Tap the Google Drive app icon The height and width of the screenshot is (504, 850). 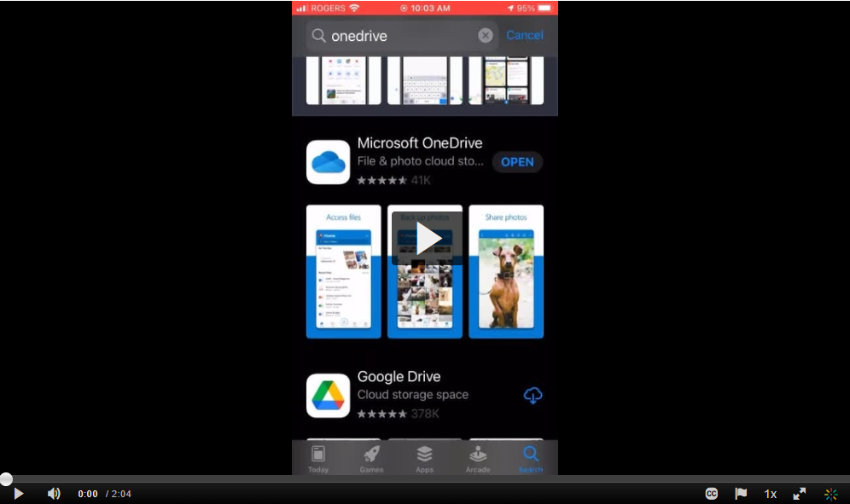328,396
